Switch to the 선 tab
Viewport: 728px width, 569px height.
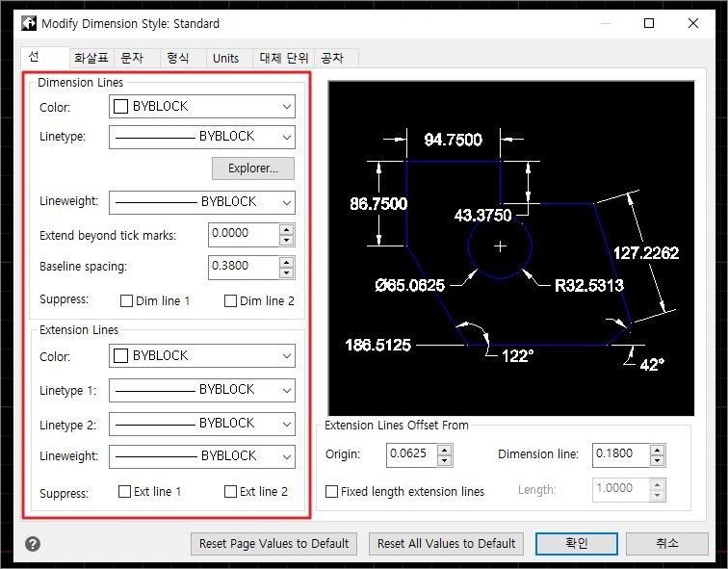(x=45, y=57)
